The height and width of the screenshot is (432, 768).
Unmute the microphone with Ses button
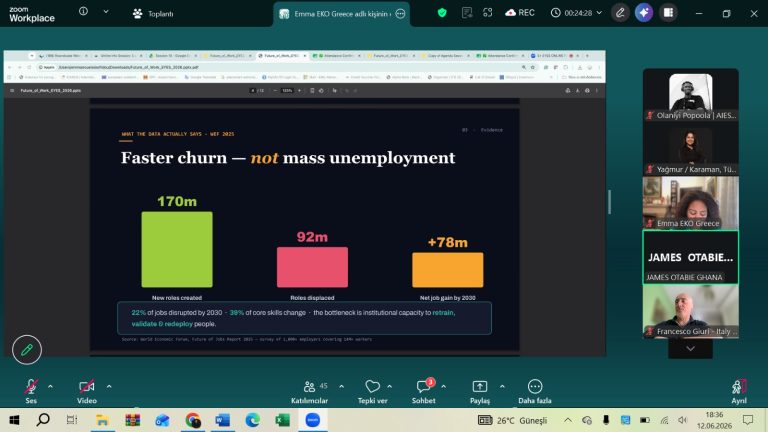coord(31,392)
